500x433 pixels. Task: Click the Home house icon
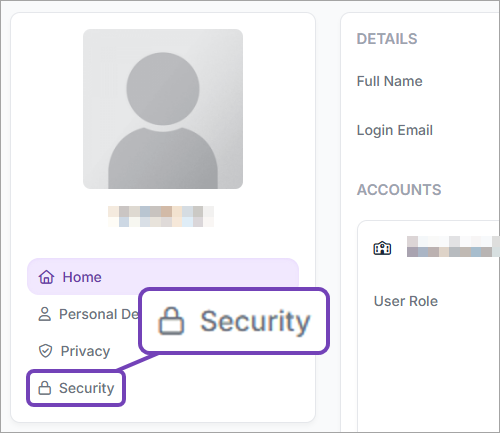coord(46,277)
